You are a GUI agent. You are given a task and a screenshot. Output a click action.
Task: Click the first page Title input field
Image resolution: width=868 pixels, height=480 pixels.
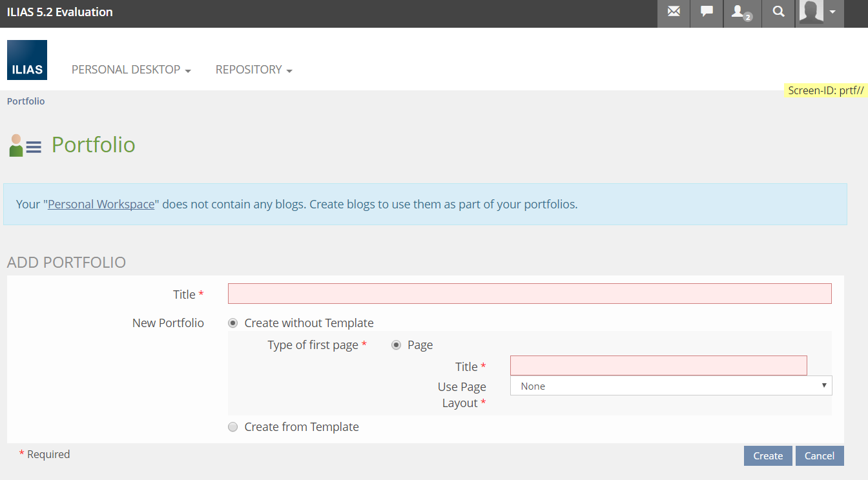tap(658, 366)
